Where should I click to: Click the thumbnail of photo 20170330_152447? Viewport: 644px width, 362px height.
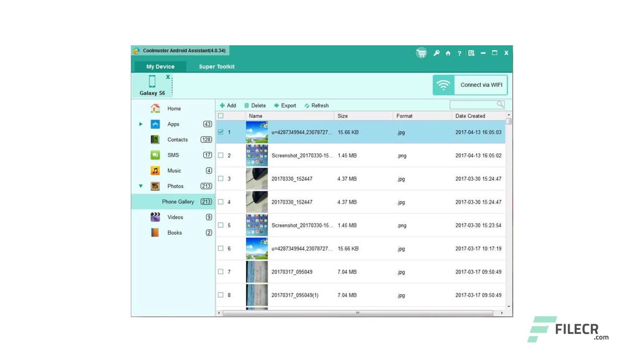point(257,178)
